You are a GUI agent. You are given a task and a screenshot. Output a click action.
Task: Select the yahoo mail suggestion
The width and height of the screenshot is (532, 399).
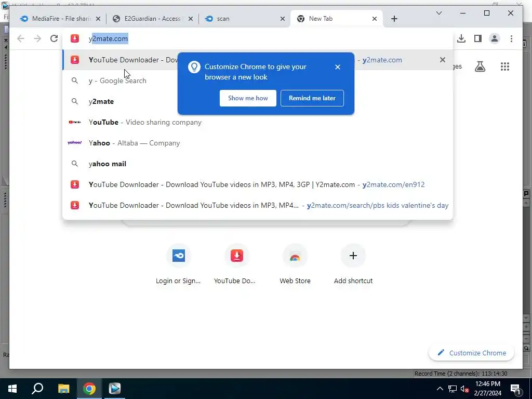click(258, 164)
